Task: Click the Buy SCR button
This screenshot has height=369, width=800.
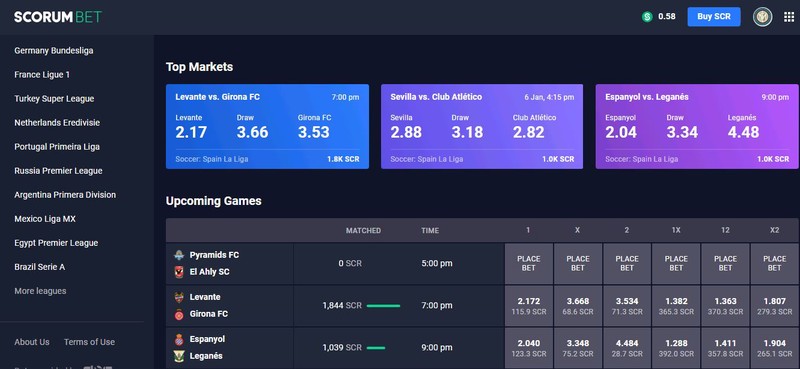Action: pyautogui.click(x=714, y=17)
